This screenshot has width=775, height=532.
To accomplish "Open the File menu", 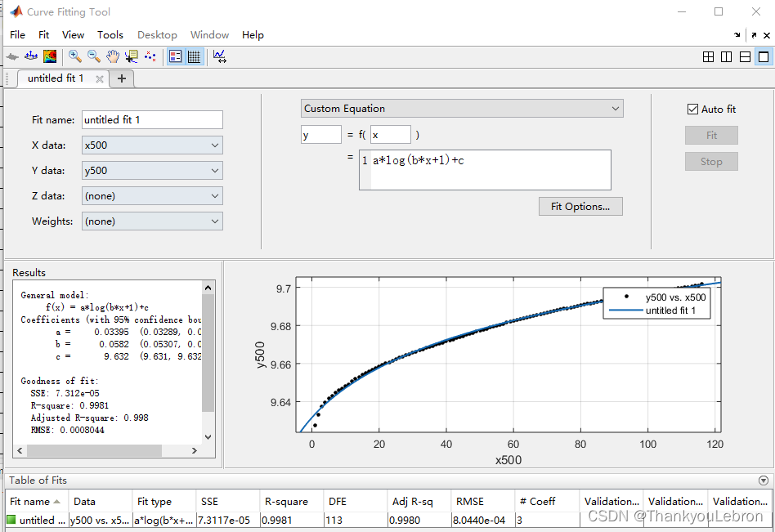I will [x=17, y=35].
